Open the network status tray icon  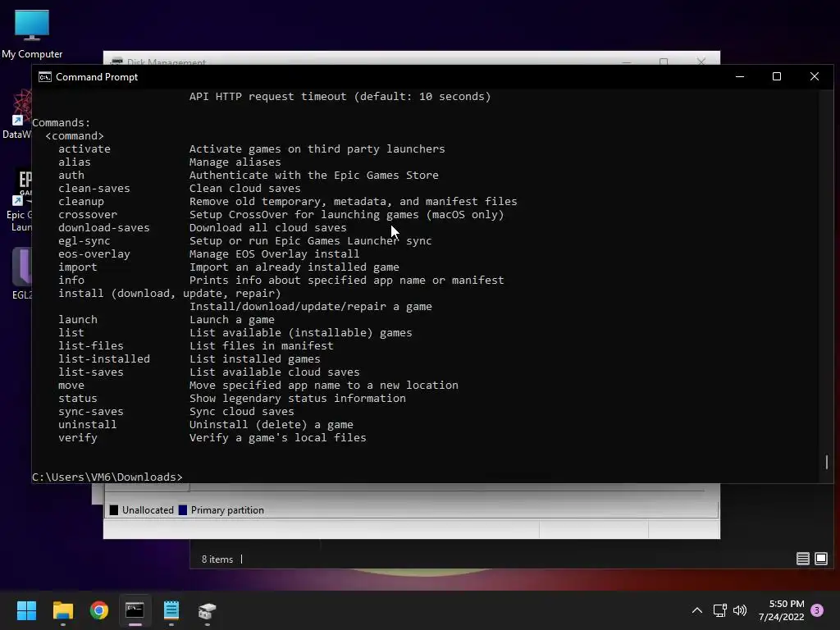tap(719, 610)
